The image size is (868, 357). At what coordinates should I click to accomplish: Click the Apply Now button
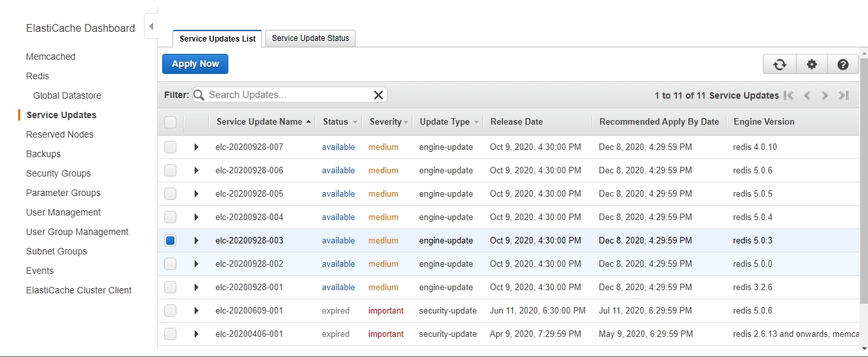(195, 64)
